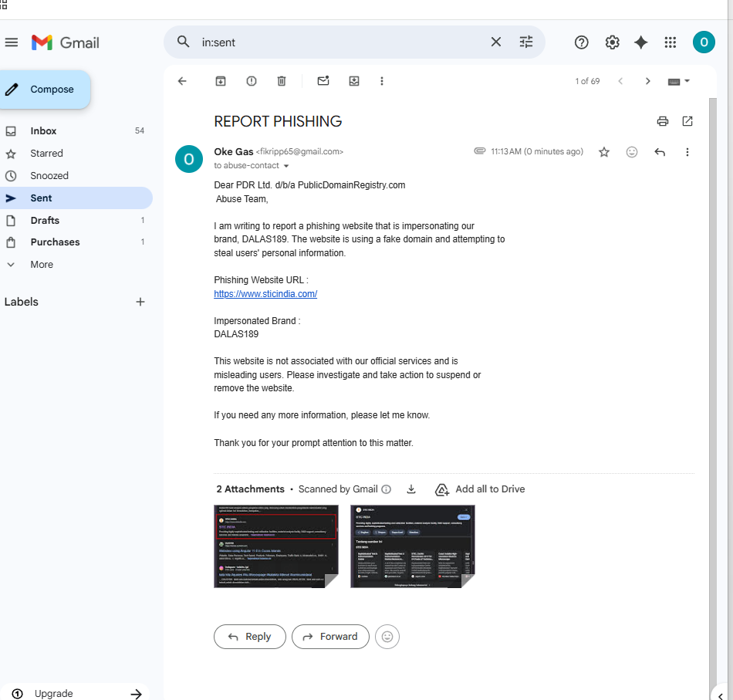Report this email as spam
Image resolution: width=733 pixels, height=700 pixels.
tap(252, 81)
